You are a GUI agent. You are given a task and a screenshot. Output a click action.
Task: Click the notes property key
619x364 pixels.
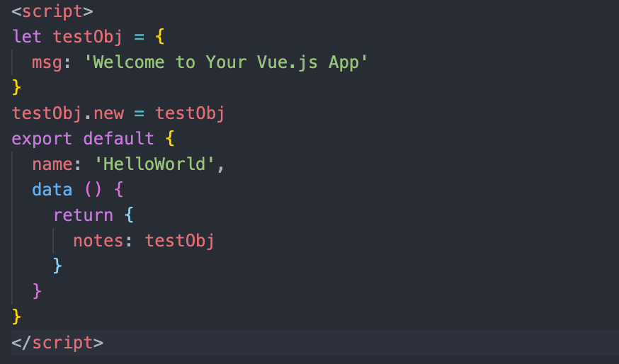[x=98, y=241]
